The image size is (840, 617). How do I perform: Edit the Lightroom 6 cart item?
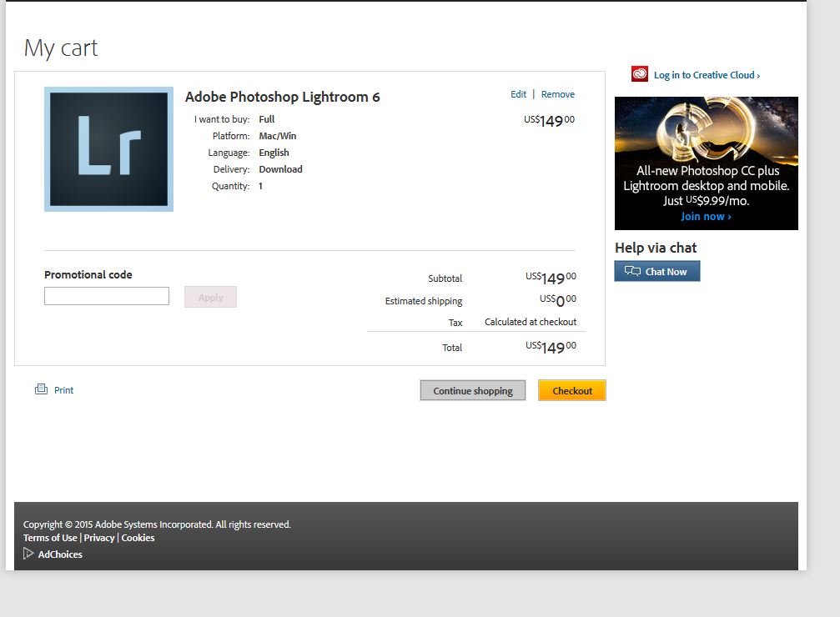tap(518, 94)
